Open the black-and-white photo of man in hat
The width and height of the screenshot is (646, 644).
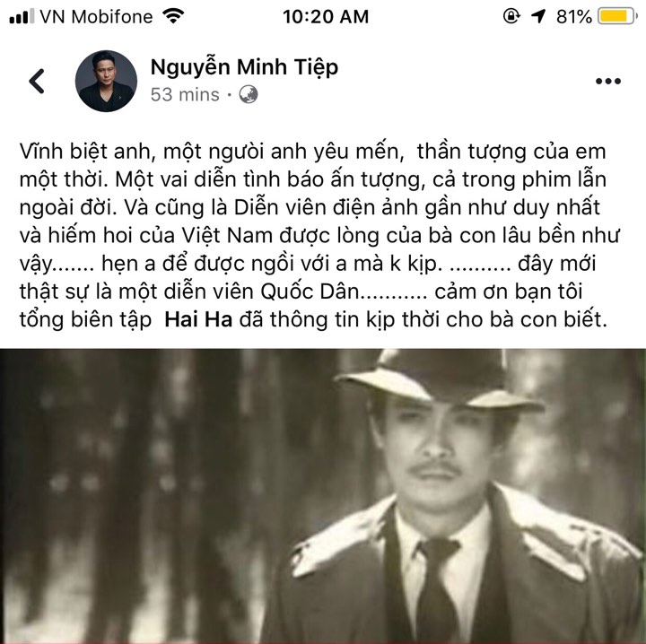(323, 496)
